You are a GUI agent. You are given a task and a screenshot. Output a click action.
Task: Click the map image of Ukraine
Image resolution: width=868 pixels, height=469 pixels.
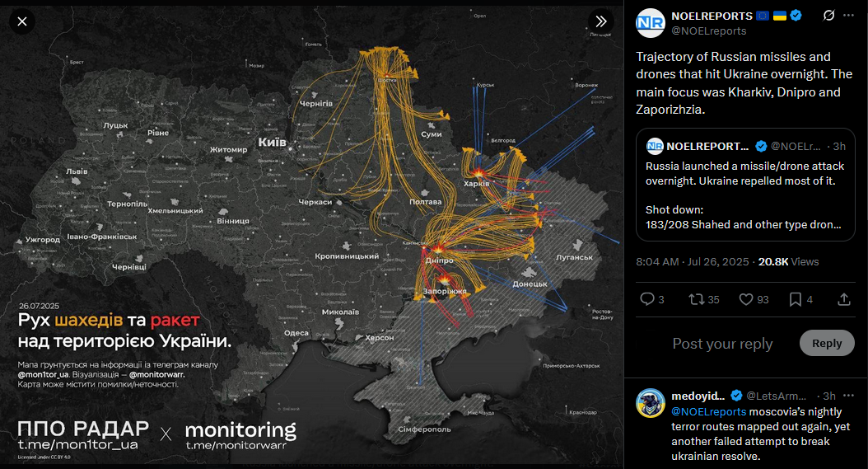click(x=311, y=234)
